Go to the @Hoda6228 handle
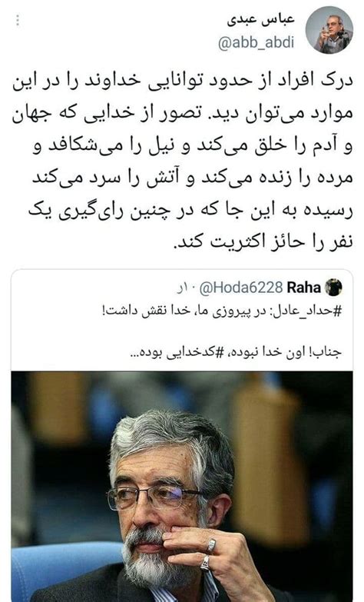The width and height of the screenshot is (364, 602). point(240,288)
